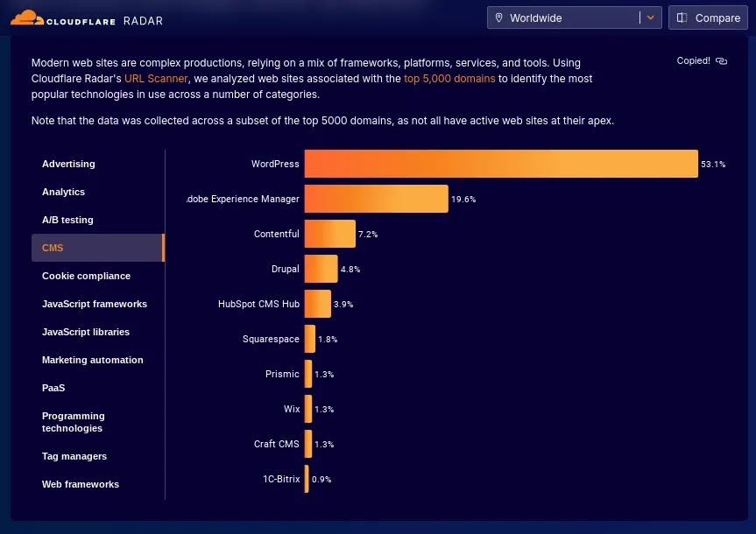
Task: Expand the Worldwide location dropdown arrow
Action: (x=650, y=18)
